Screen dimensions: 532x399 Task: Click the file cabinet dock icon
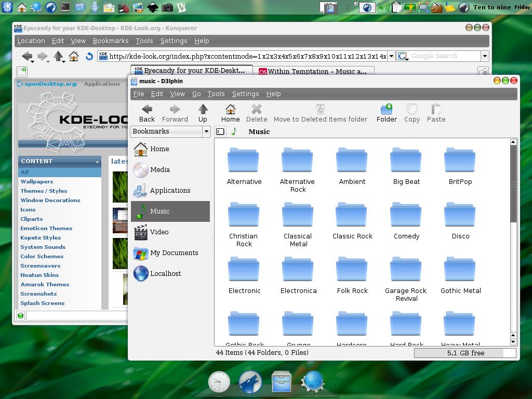281,382
